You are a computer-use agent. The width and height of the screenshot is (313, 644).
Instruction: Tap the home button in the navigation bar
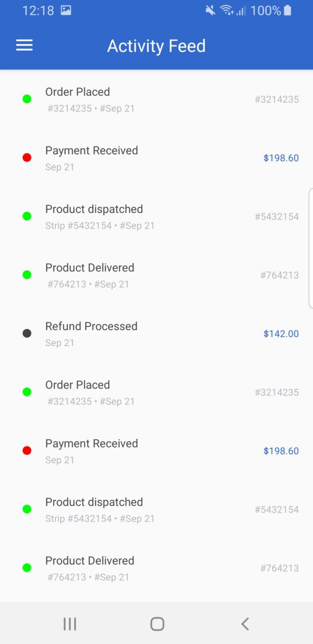156,624
